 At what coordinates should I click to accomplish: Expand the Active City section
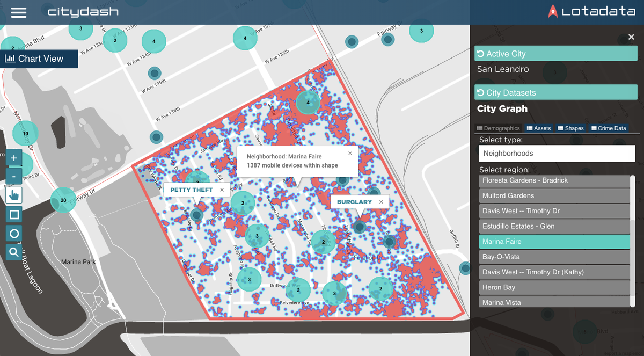point(555,53)
